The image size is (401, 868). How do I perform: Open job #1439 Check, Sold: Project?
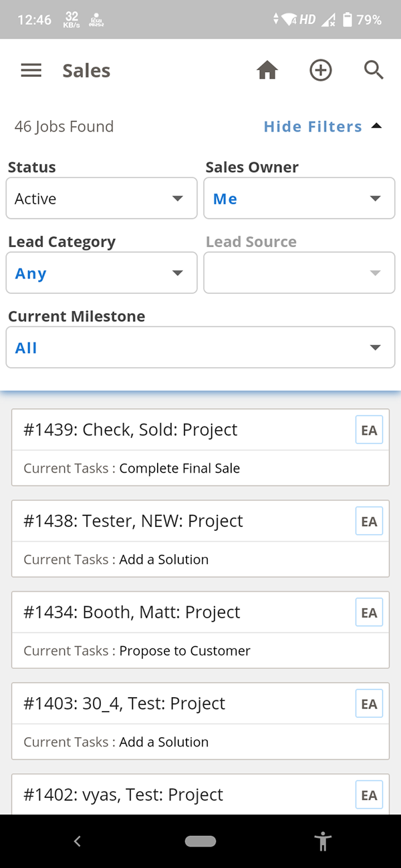[x=130, y=430]
